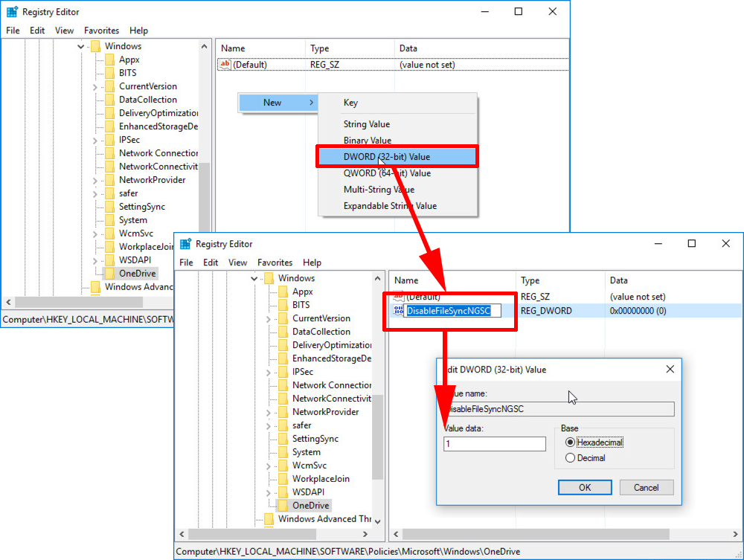This screenshot has width=744, height=560.
Task: Choose String Value from New submenu
Action: 397,124
